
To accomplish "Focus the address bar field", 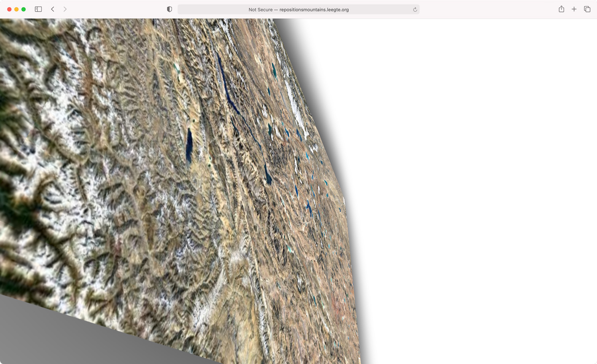I will tap(378, 10).
